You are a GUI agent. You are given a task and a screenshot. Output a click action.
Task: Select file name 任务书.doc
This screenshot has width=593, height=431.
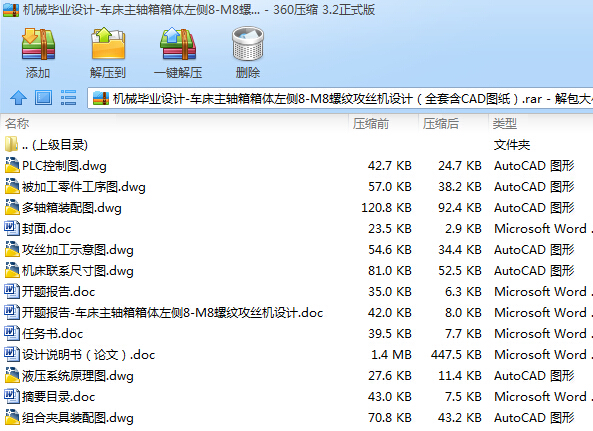point(52,334)
